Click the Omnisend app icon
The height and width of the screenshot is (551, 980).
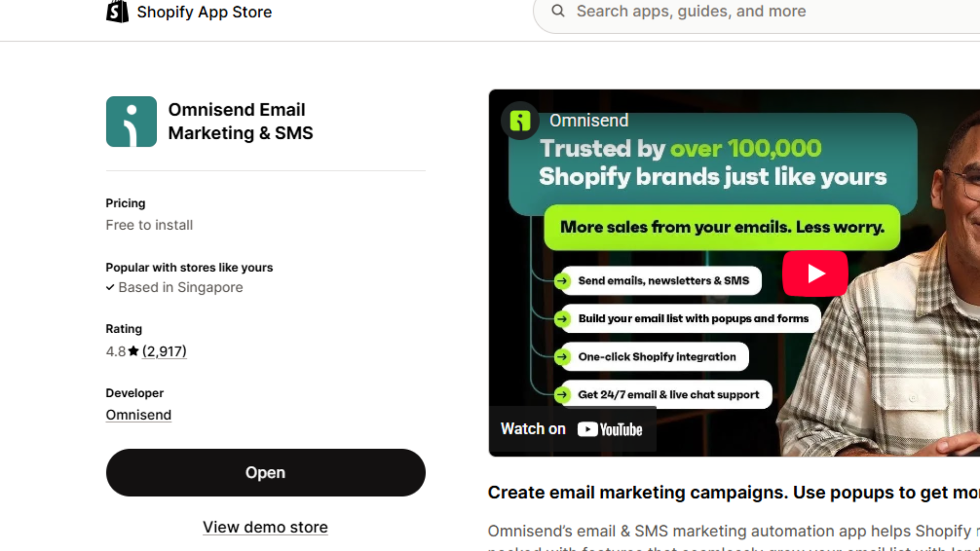click(x=131, y=121)
